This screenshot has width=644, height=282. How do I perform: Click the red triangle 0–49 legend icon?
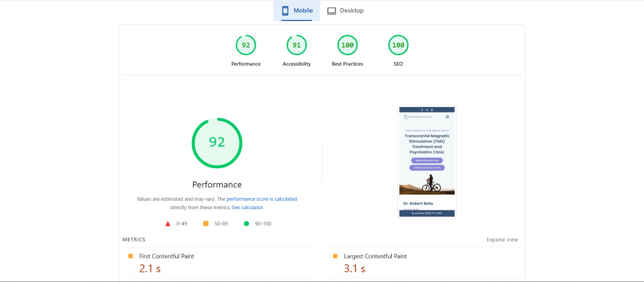(168, 224)
